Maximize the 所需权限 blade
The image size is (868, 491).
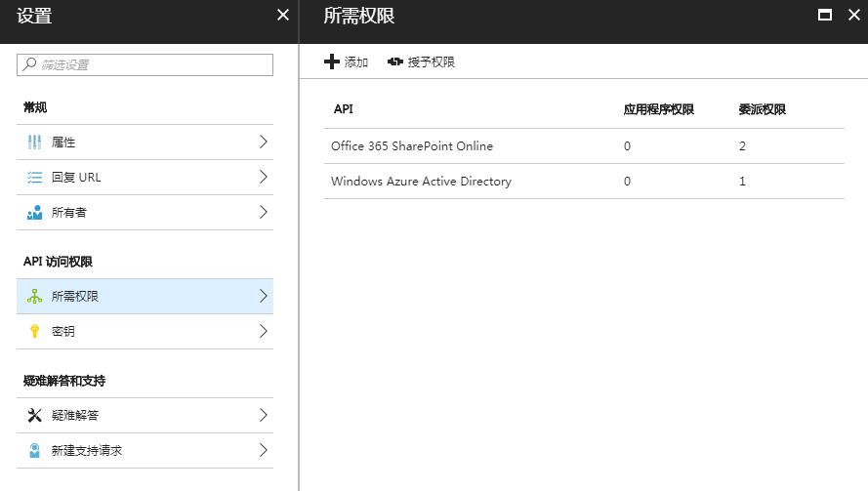coord(825,15)
